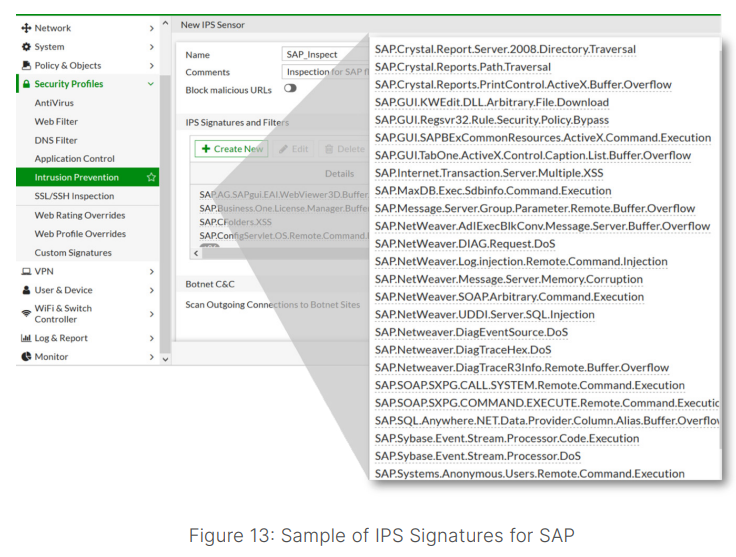736x557 pixels.
Task: Click SAP.NetWeaver.UDDI.Server.SQL.Injection signature
Action: point(484,315)
